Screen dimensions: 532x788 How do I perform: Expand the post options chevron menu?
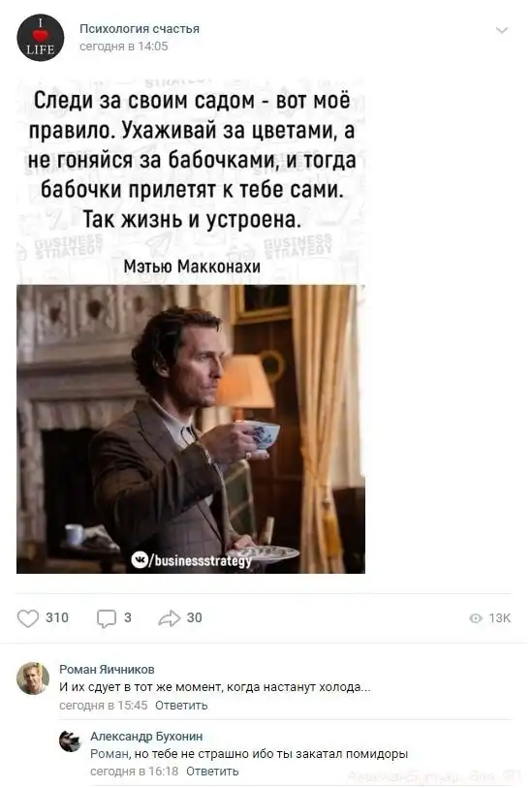click(x=501, y=31)
